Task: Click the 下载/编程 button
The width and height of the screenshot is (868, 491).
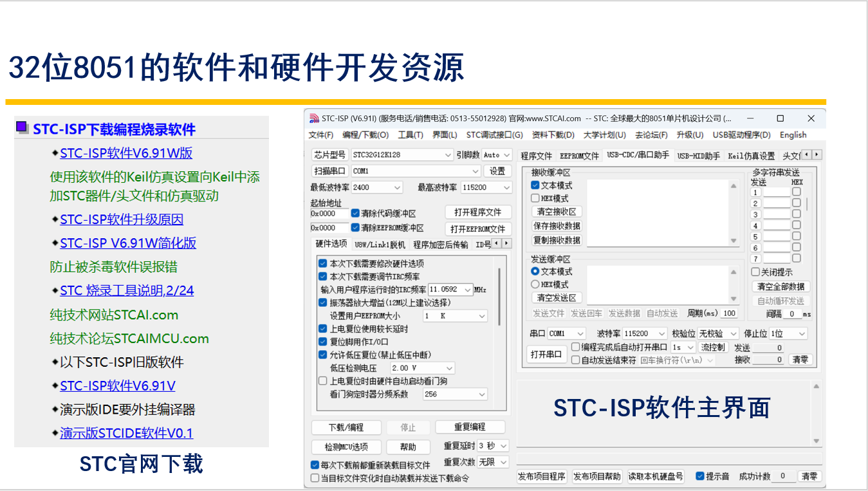Action: tap(346, 427)
